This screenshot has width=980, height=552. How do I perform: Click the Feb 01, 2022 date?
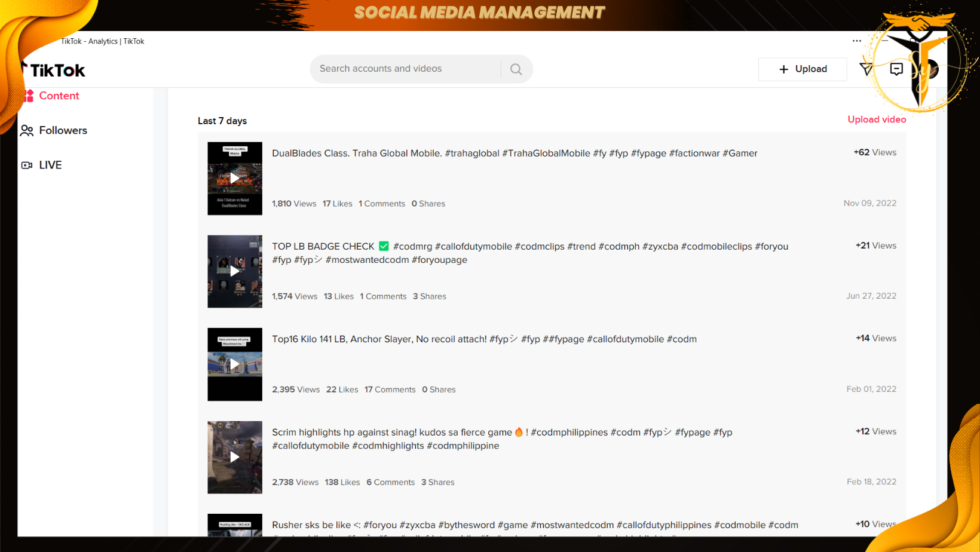pos(871,389)
